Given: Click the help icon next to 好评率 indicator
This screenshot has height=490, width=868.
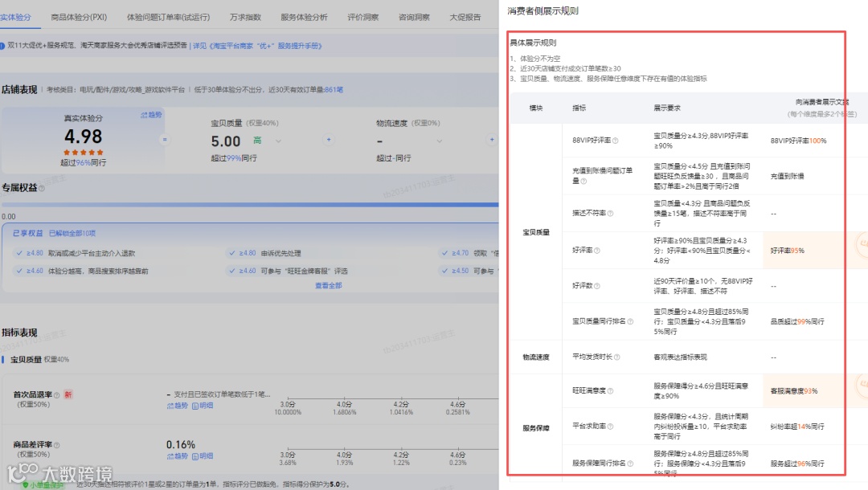Looking at the screenshot, I should (x=596, y=251).
